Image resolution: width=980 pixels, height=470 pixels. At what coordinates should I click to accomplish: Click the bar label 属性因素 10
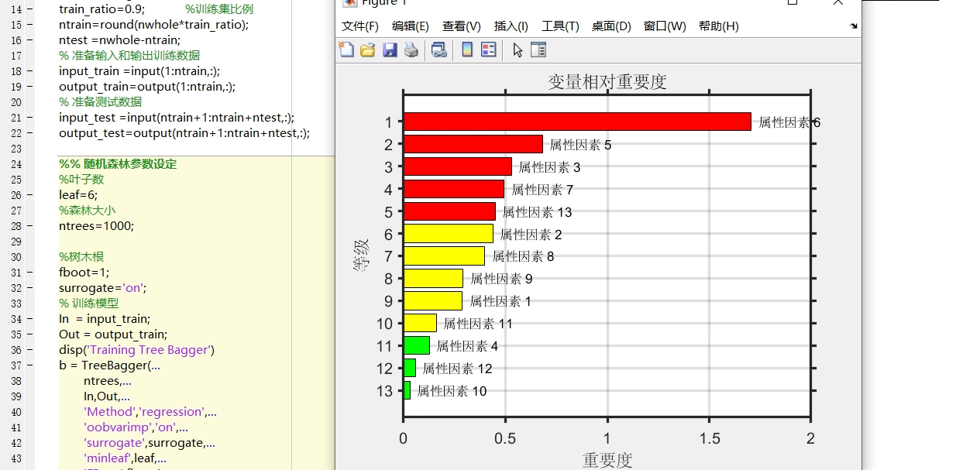pos(452,391)
